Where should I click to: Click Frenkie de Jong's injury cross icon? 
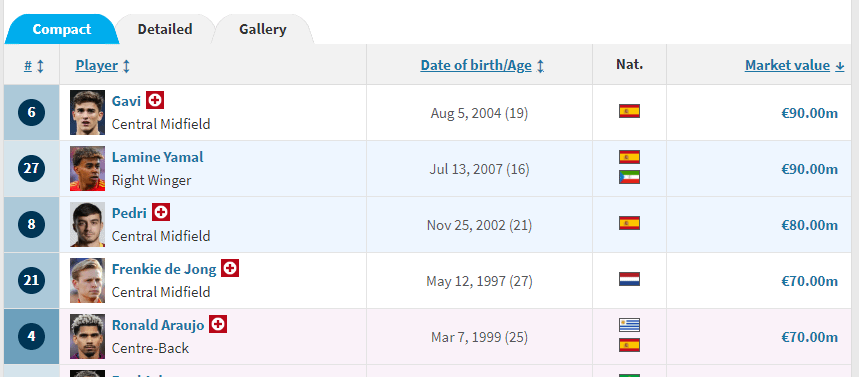pyautogui.click(x=230, y=268)
